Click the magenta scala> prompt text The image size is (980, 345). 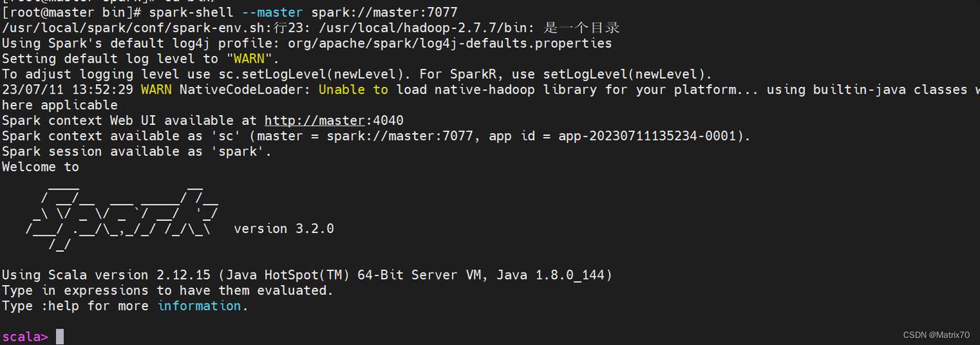(25, 337)
